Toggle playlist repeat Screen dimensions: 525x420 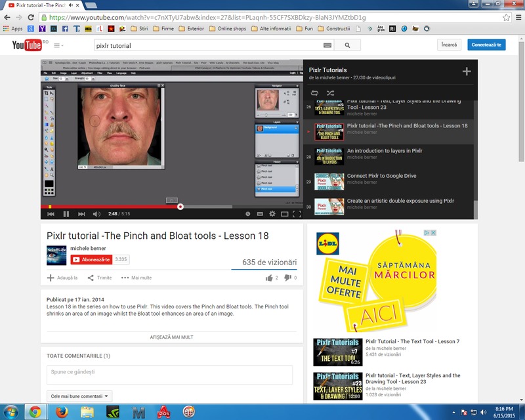(x=314, y=93)
